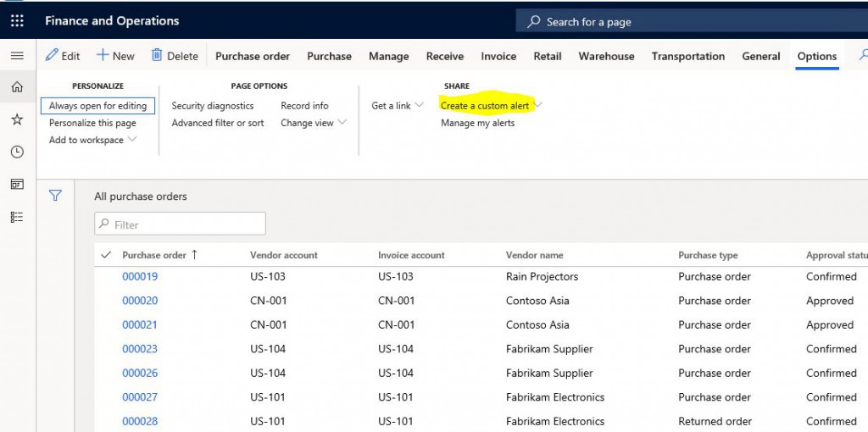The width and height of the screenshot is (868, 432).
Task: Toggle Always open for editing
Action: click(97, 106)
